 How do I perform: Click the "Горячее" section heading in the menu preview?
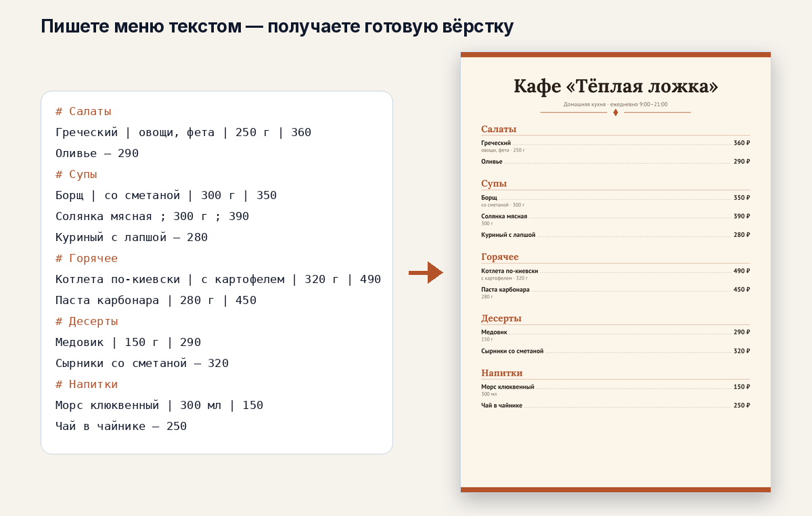coord(500,257)
